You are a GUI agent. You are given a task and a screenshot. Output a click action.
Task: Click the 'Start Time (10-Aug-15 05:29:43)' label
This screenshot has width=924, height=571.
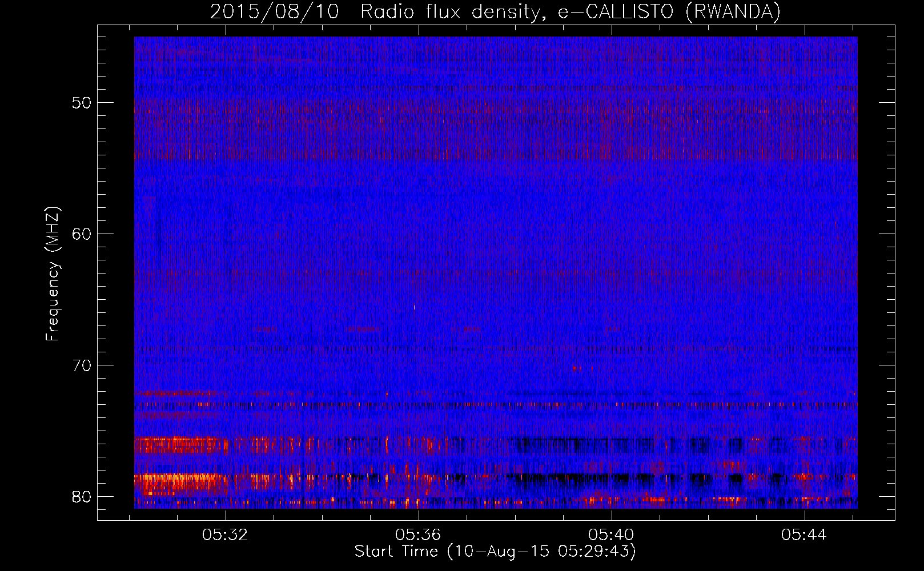pyautogui.click(x=495, y=552)
